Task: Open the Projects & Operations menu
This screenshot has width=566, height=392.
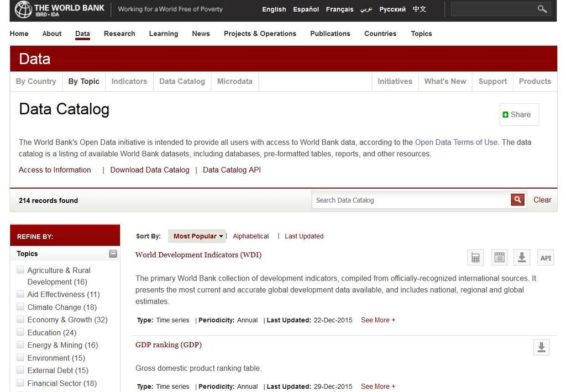Action: [x=260, y=34]
